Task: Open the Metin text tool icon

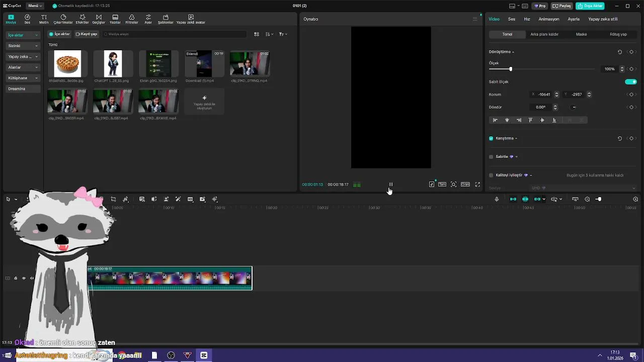Action: [44, 19]
